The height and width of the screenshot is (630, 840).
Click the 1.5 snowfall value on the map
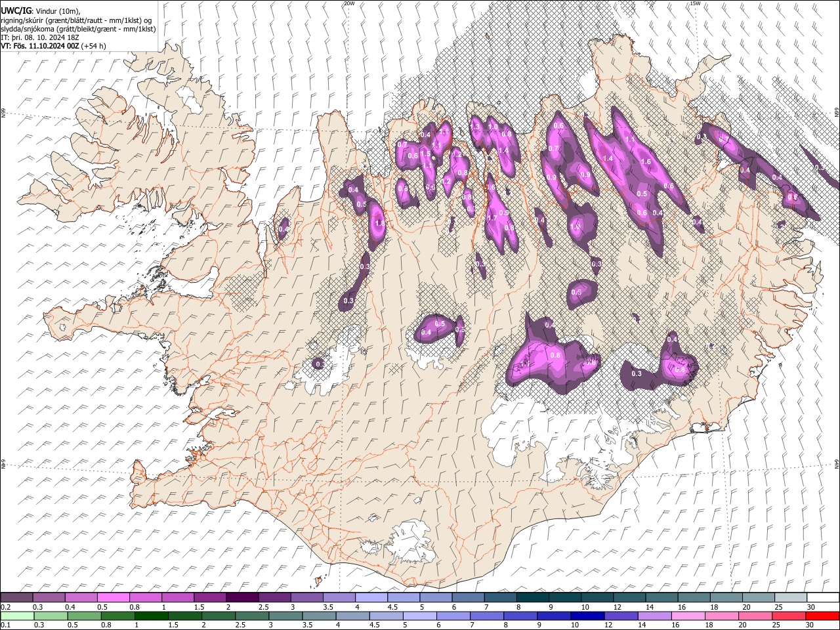point(425,154)
